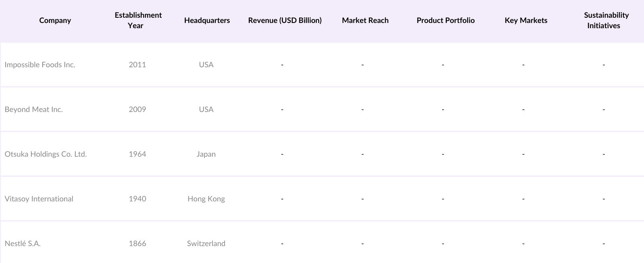644x263 pixels.
Task: Select the 1964 establishment year cell
Action: pyautogui.click(x=137, y=154)
